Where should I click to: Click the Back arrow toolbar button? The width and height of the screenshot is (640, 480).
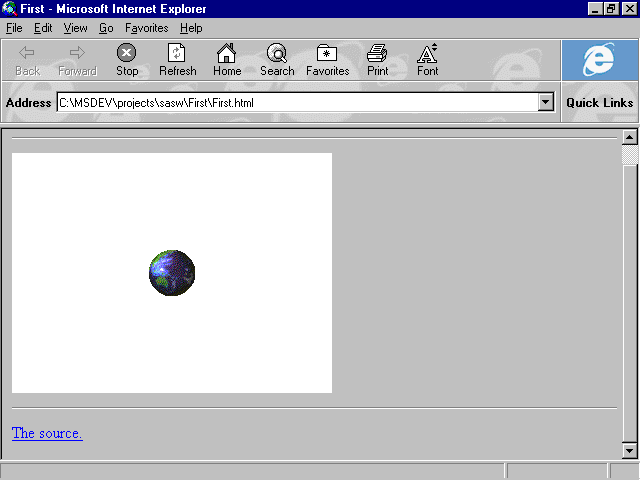(x=27, y=60)
